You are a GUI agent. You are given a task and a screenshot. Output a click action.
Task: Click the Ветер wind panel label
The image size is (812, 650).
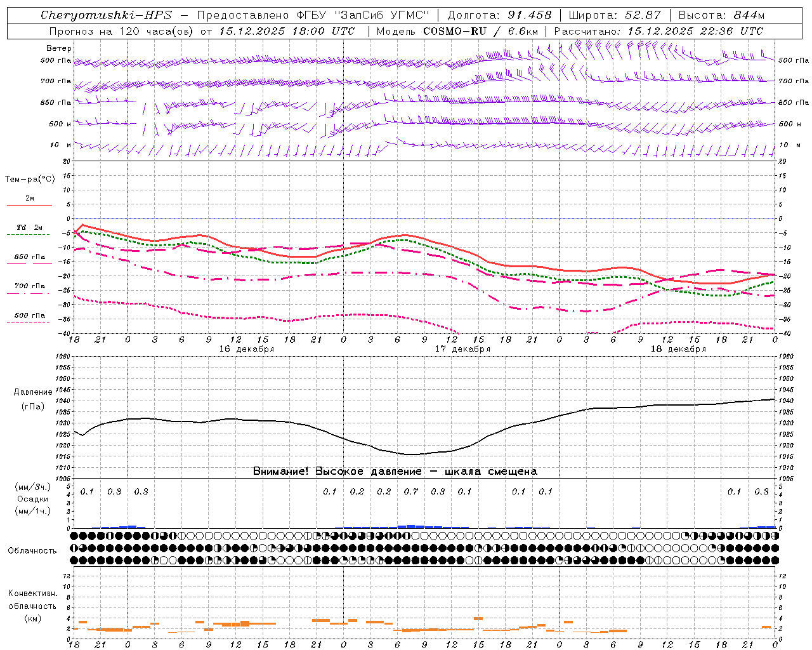(58, 48)
